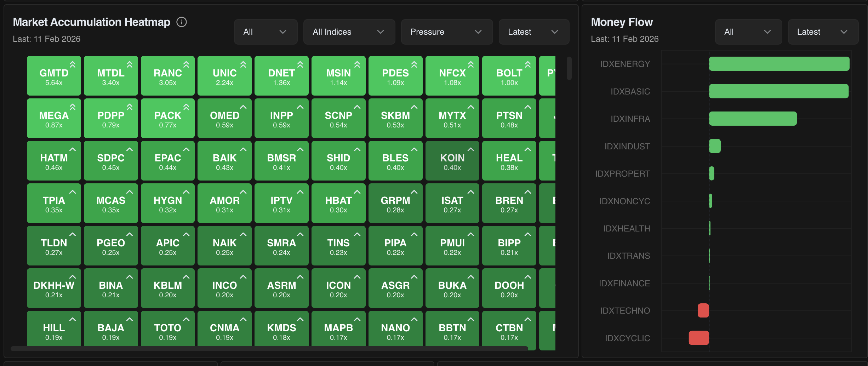Viewport: 868px width, 366px height.
Task: Expand the All Indices dropdown
Action: [349, 32]
